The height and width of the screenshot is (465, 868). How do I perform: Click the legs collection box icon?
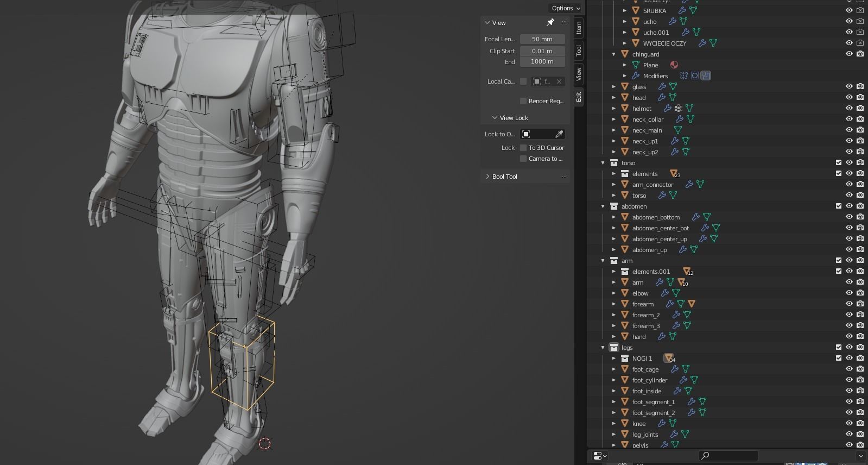[614, 347]
